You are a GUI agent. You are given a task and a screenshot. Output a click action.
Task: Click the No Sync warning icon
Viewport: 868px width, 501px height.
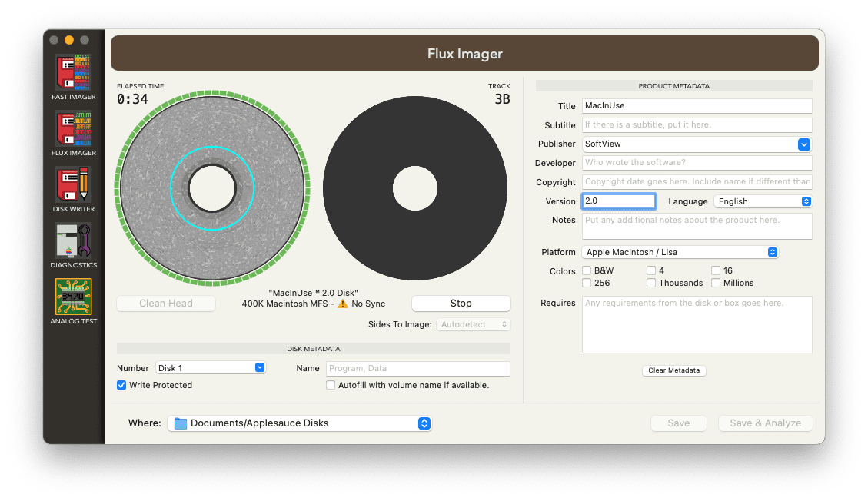click(343, 304)
